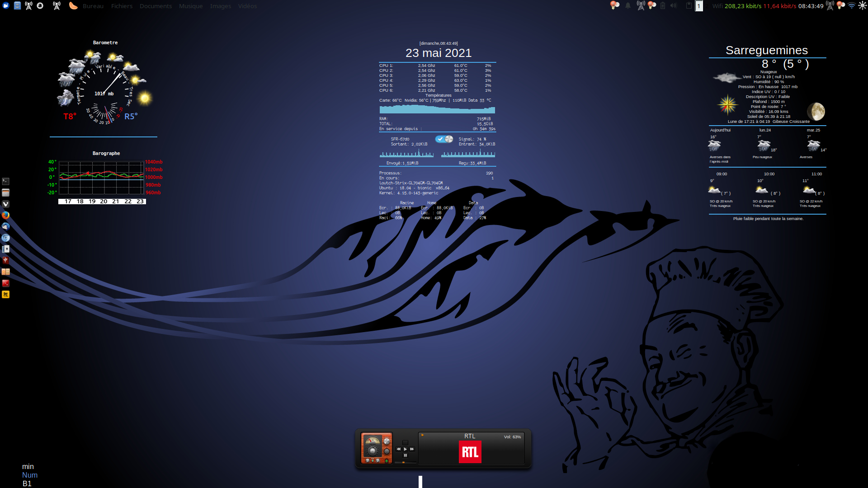Launch the terminal from the left dock

click(6, 181)
